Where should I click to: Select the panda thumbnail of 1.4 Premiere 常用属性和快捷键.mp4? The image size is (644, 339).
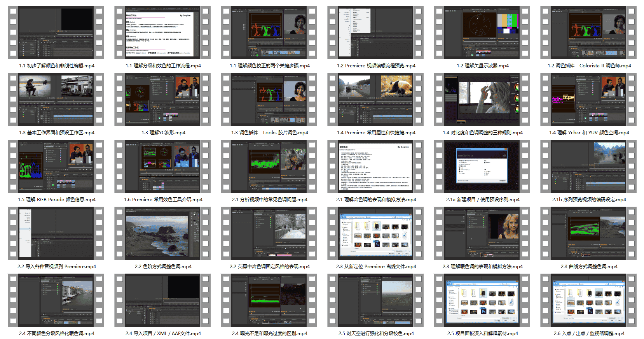tap(375, 99)
